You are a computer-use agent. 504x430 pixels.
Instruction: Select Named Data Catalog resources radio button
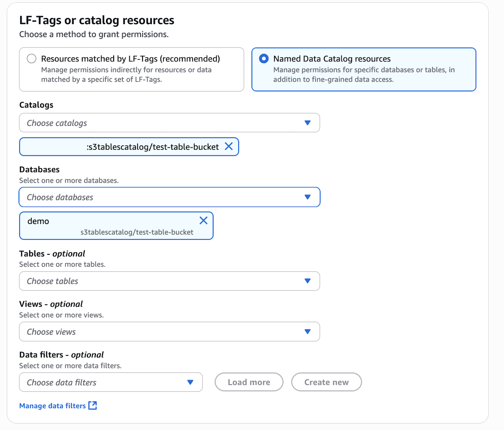click(x=264, y=59)
